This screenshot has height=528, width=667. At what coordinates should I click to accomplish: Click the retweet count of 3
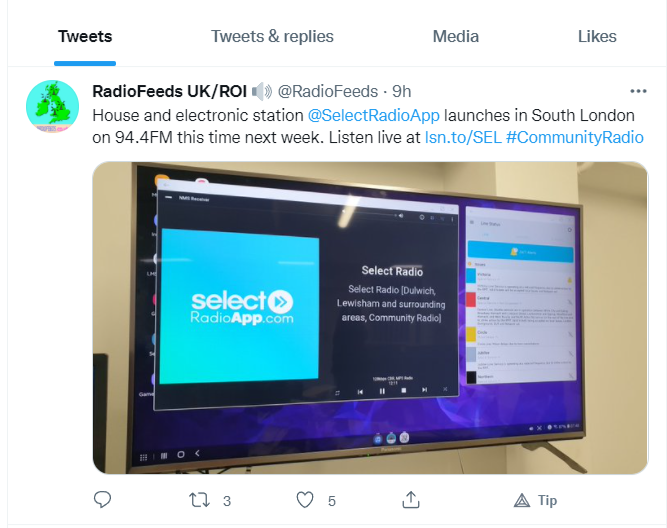pyautogui.click(x=227, y=501)
